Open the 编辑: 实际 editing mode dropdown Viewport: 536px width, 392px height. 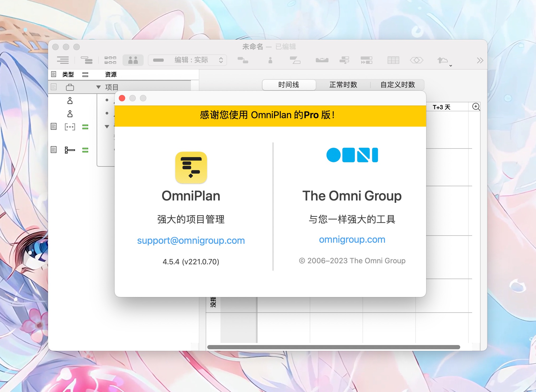tap(187, 60)
